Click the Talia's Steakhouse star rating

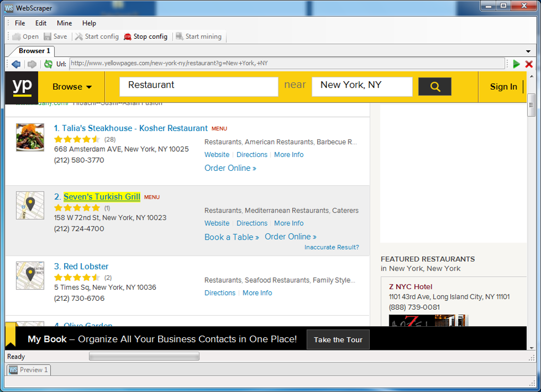[x=77, y=140]
